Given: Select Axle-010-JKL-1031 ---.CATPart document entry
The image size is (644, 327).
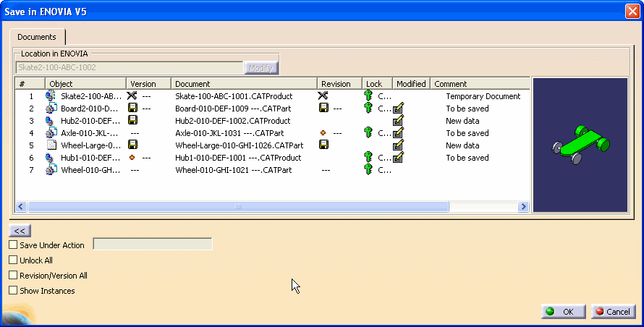Looking at the screenshot, I should point(229,133).
